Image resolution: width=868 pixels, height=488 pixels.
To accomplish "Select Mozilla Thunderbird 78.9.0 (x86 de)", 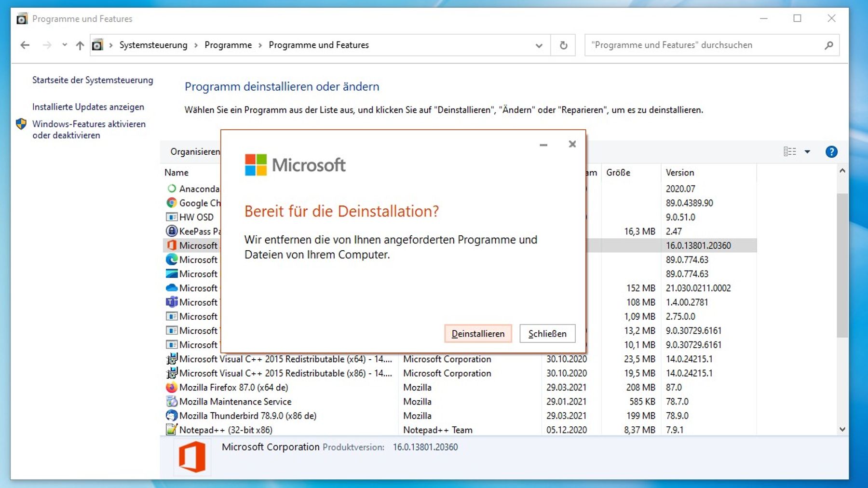I will click(x=248, y=416).
